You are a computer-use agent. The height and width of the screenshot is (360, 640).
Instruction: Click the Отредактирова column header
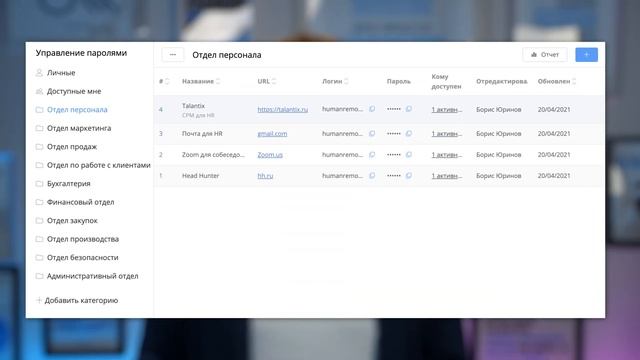(502, 81)
